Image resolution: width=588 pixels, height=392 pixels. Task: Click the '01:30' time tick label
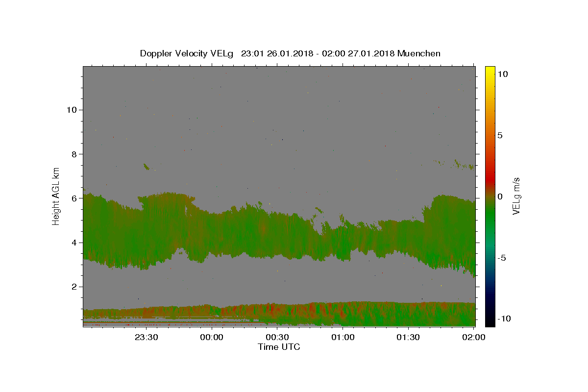[408, 337]
